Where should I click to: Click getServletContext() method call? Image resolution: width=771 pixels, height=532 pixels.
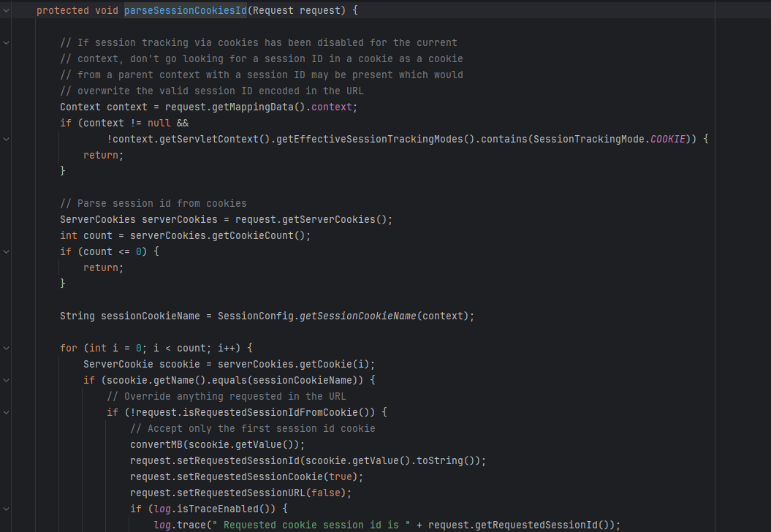point(214,139)
